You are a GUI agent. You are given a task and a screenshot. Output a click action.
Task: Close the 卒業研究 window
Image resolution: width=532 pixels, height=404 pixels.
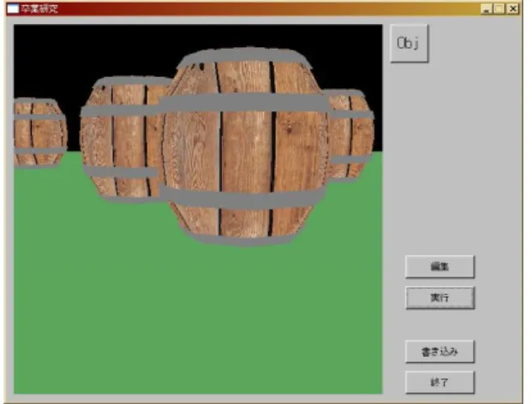[513, 9]
